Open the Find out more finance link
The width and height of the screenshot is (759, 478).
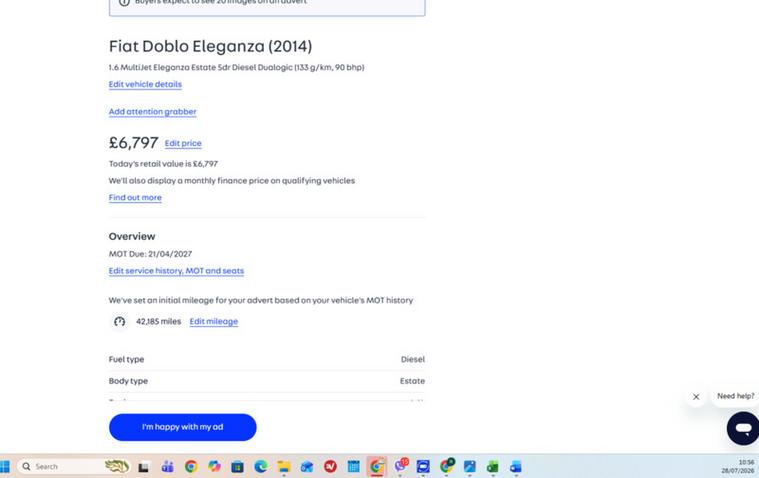135,198
